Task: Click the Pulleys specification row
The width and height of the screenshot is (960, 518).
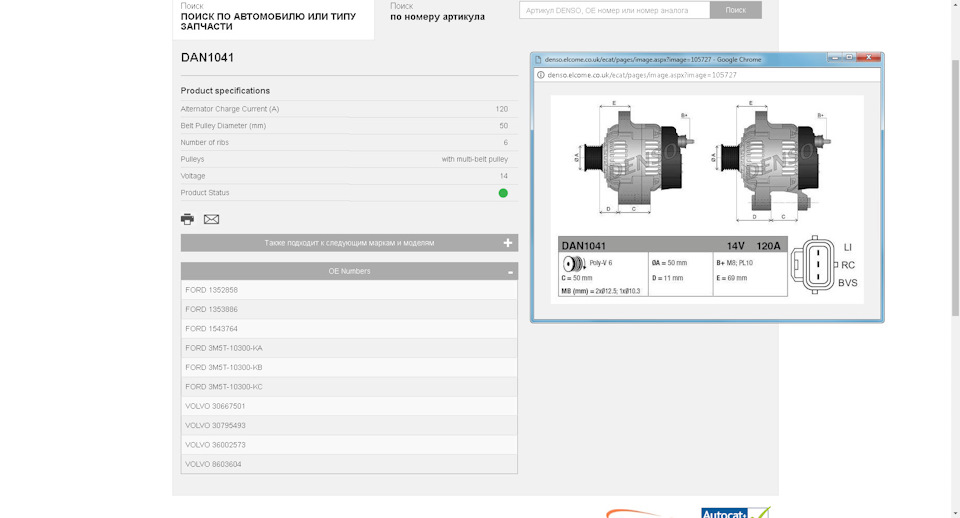Action: (349, 159)
